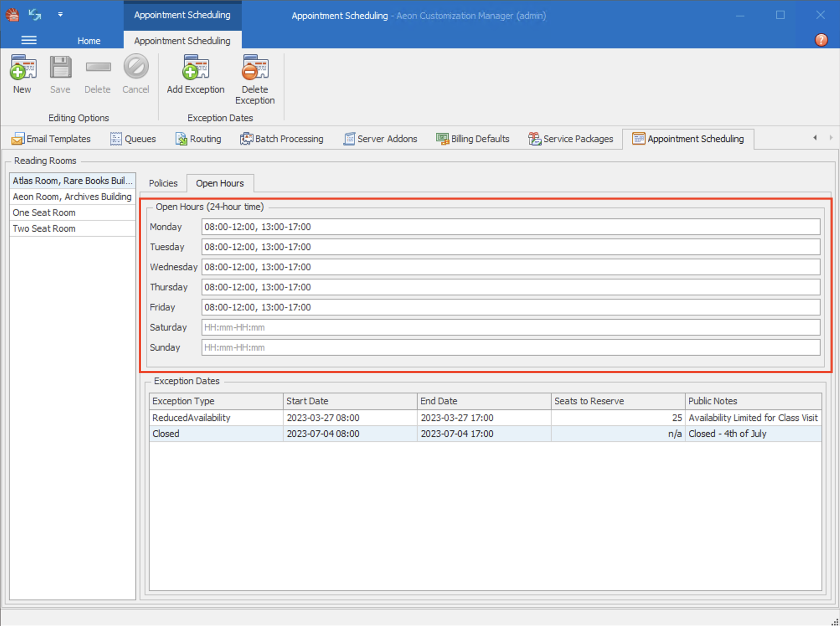This screenshot has width=840, height=626.
Task: Click the right chevron to scroll section tabs
Action: [831, 137]
